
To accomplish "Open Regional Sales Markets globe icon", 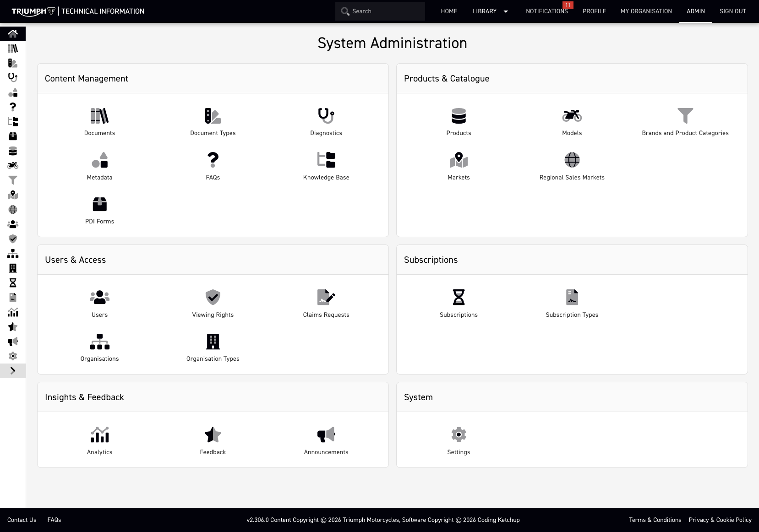I will point(572,159).
